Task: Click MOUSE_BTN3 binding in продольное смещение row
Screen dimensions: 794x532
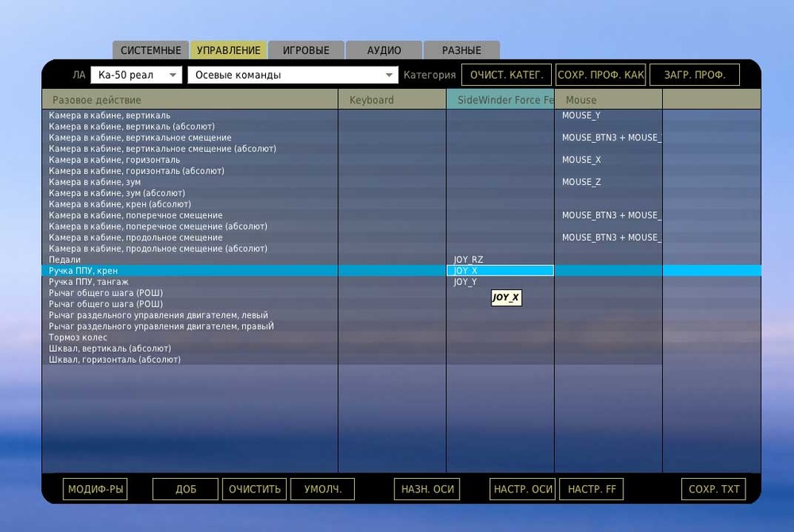Action: point(609,237)
